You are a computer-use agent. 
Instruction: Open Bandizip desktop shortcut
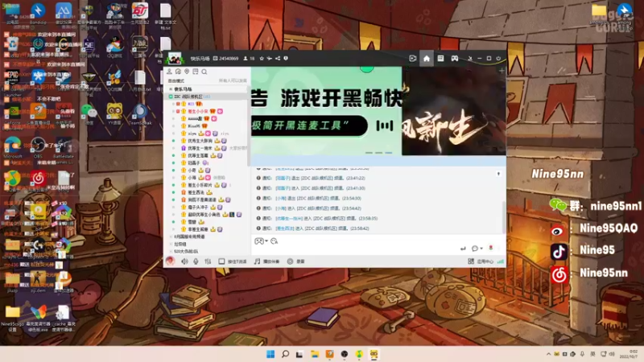point(38,14)
